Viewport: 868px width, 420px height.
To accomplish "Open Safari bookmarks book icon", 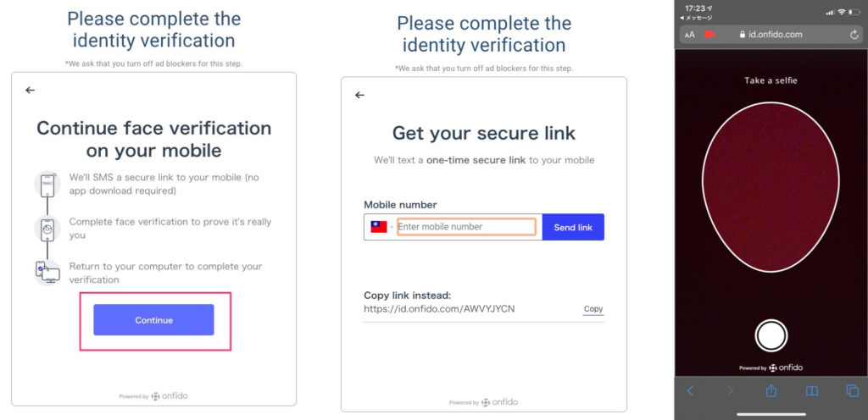I will coord(812,390).
